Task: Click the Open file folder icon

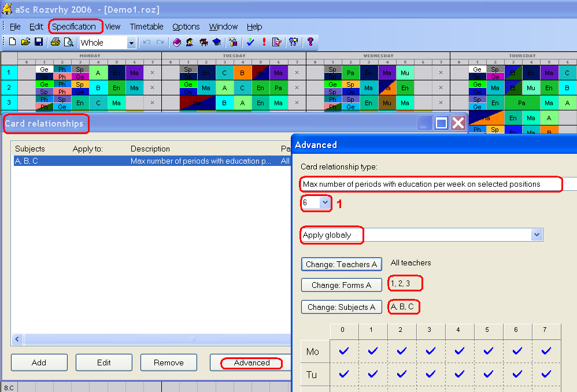Action: tap(25, 42)
